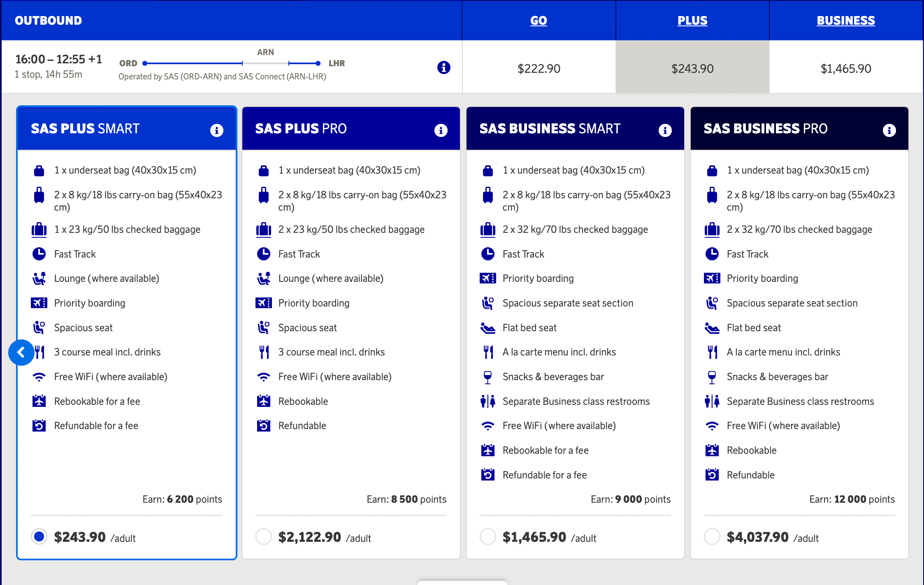Choose the $222.90 Go price cell

coord(539,68)
